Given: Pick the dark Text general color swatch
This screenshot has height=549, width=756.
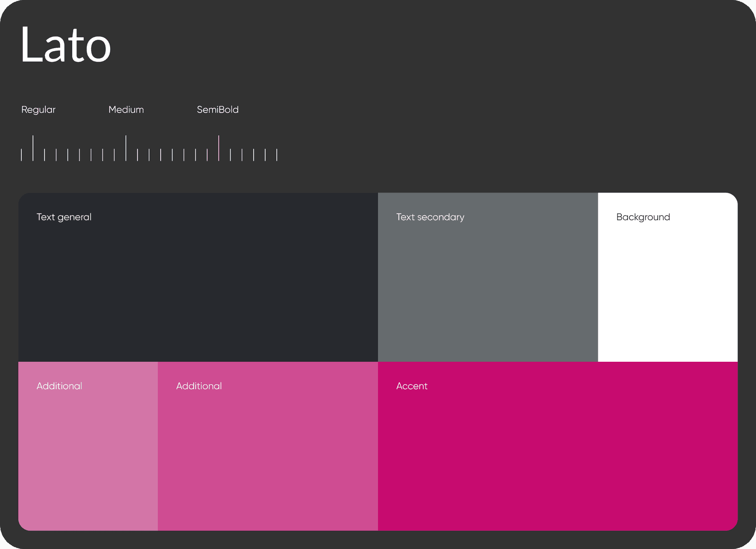Looking at the screenshot, I should pos(198,288).
